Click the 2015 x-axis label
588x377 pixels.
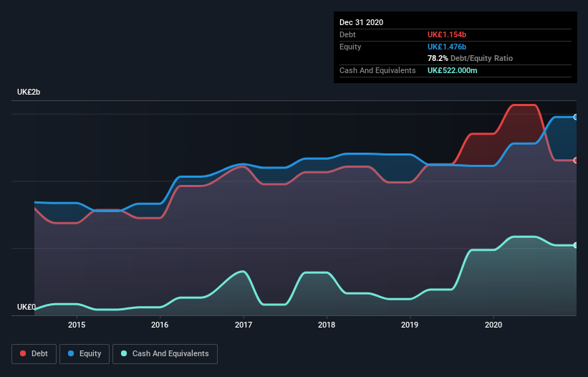pyautogui.click(x=77, y=325)
